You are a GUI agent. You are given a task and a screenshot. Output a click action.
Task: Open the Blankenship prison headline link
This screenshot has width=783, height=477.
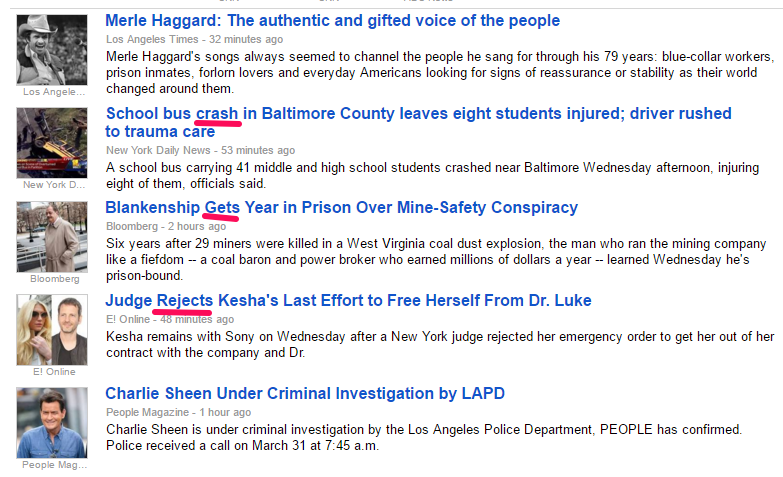click(341, 208)
